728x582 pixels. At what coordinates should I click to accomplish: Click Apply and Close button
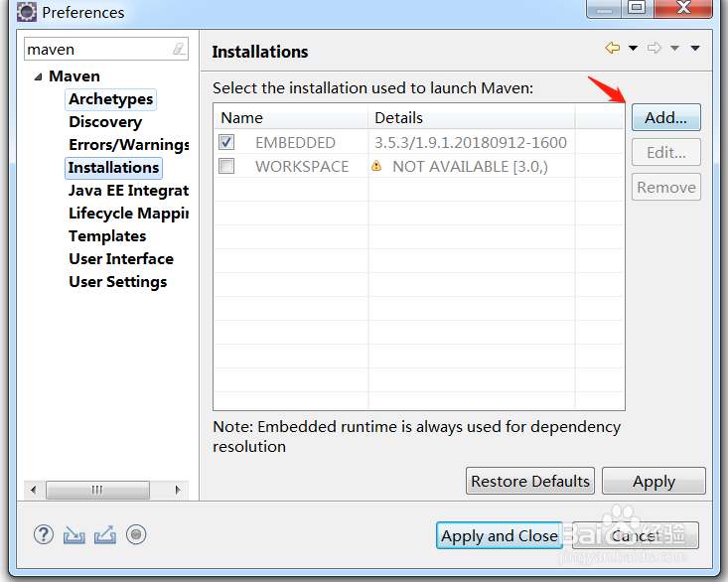[x=500, y=535]
